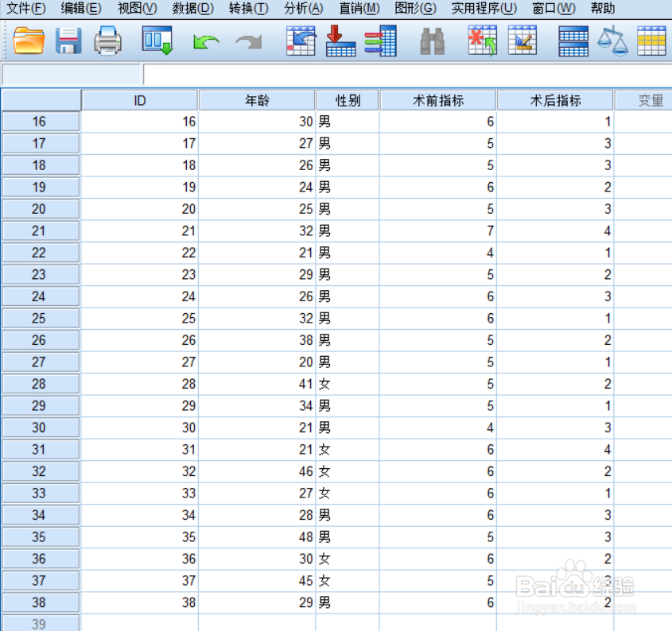The height and width of the screenshot is (631, 672).
Task: Click the grey Redo arrow
Action: [x=249, y=42]
